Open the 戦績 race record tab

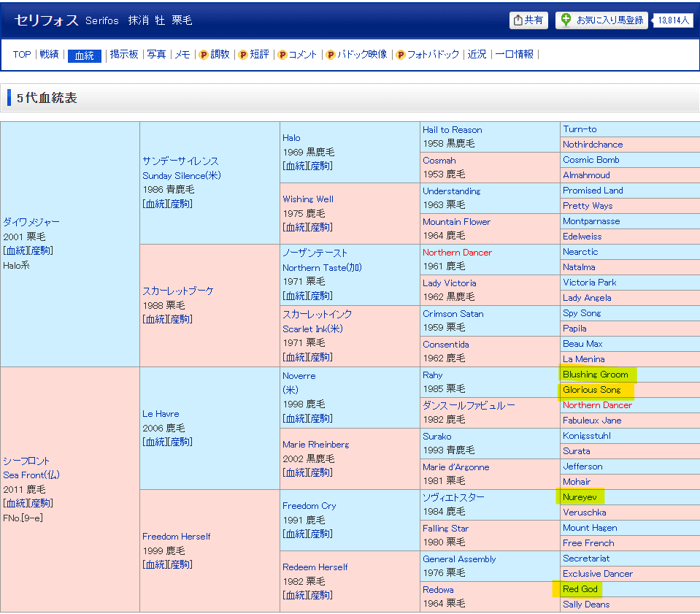point(49,55)
